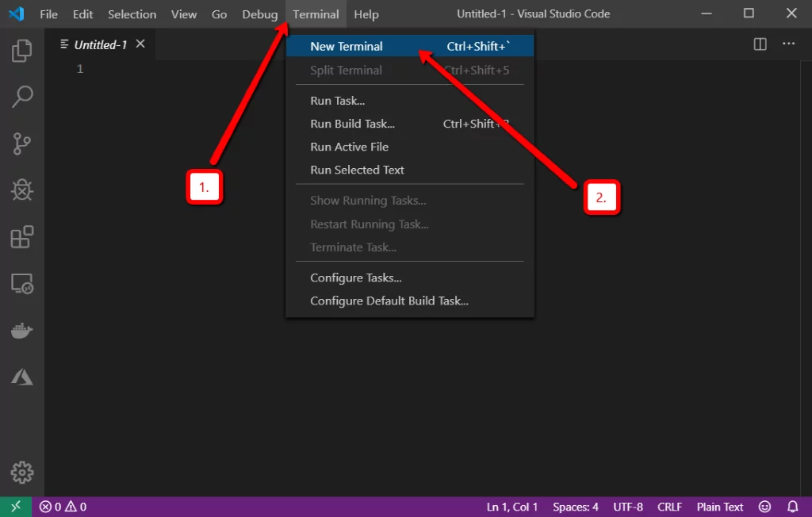Image resolution: width=812 pixels, height=517 pixels.
Task: Click the remote window indicator in status bar
Action: pos(16,507)
